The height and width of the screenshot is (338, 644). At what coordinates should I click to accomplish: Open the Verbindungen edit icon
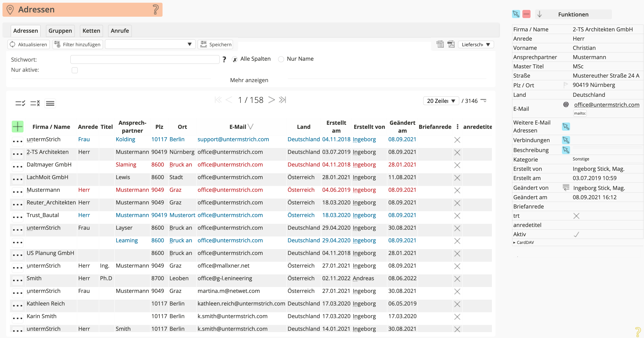[x=566, y=140]
